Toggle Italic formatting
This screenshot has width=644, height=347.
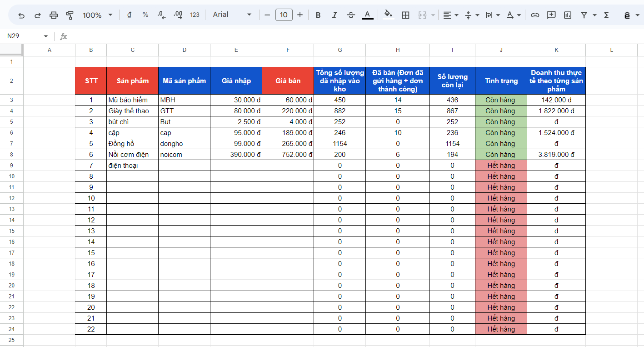coord(334,15)
